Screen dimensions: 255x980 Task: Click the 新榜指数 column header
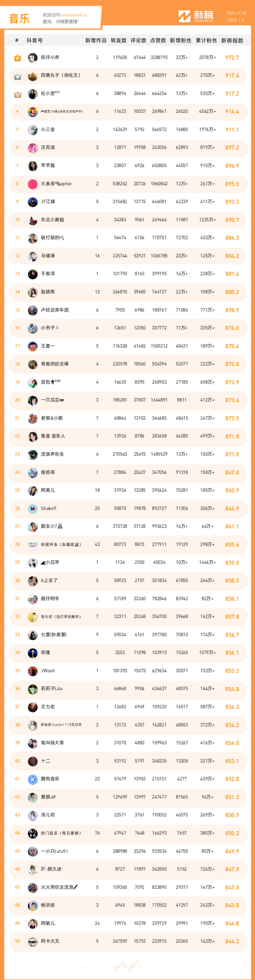(232, 41)
